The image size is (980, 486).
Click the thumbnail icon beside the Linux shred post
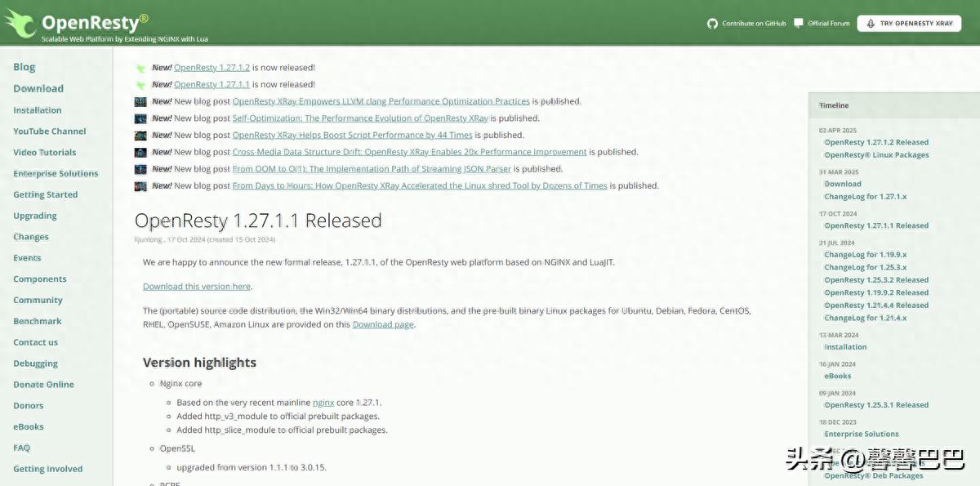(141, 186)
